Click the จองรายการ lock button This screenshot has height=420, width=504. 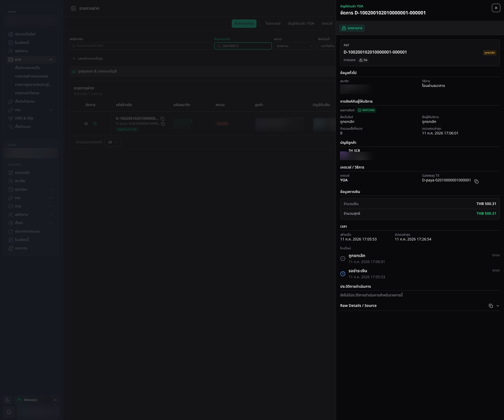coord(352,28)
